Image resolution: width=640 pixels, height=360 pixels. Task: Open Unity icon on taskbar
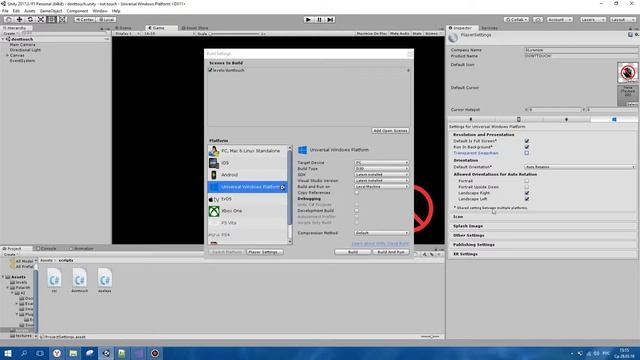click(106, 353)
